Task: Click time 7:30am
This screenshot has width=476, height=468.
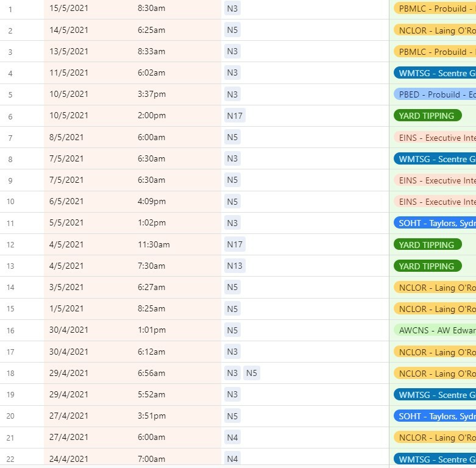Action: click(x=151, y=266)
